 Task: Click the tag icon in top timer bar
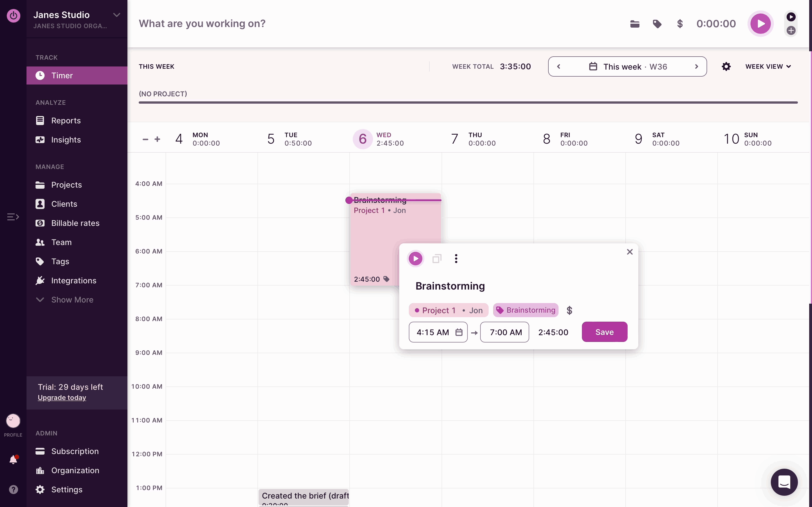tap(657, 24)
